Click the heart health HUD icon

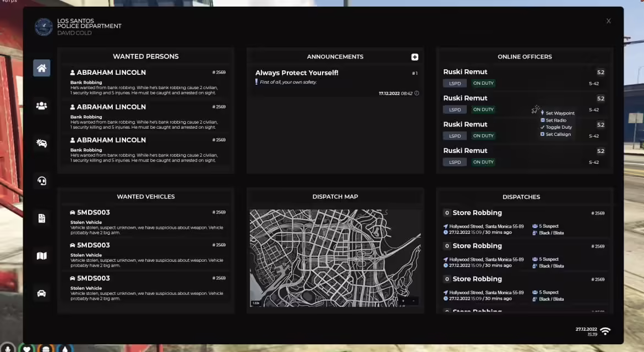point(26,348)
